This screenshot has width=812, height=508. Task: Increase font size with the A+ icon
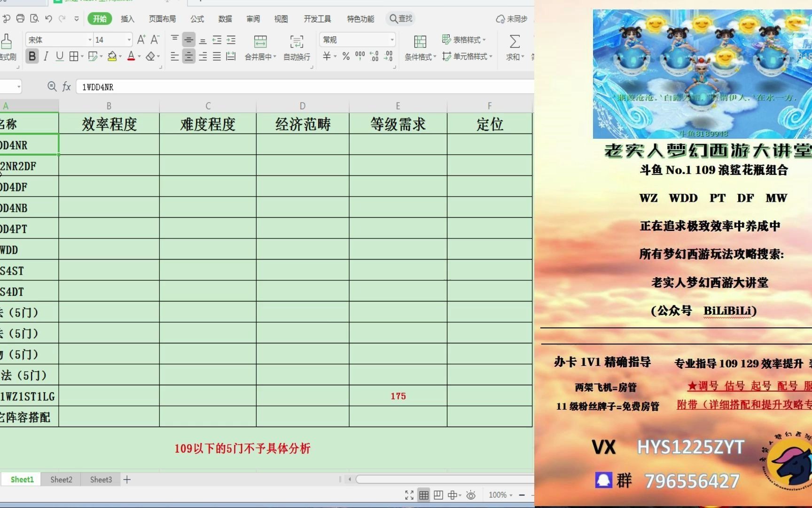[x=141, y=40]
